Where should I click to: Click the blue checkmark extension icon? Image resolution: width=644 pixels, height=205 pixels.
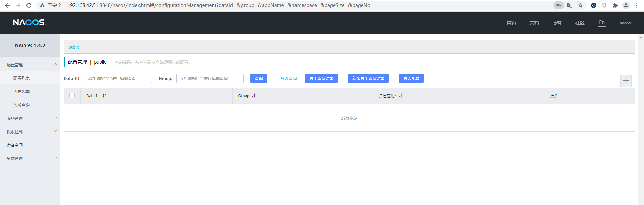click(x=594, y=5)
